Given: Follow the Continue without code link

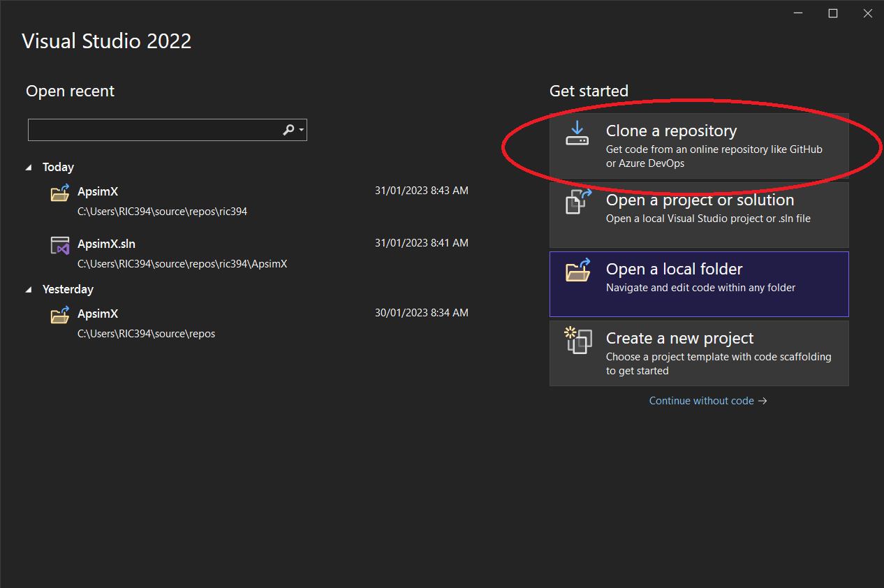Looking at the screenshot, I should click(708, 401).
